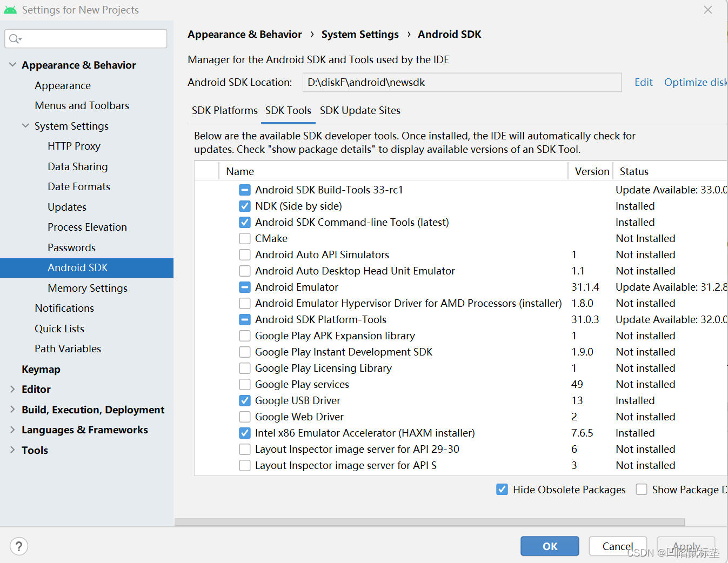Check Google Play APK Expansion library

point(245,336)
